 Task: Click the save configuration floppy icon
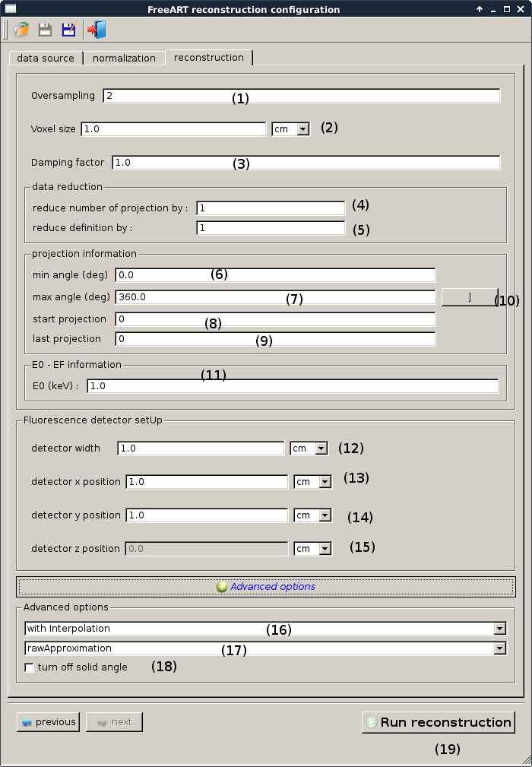[45, 30]
